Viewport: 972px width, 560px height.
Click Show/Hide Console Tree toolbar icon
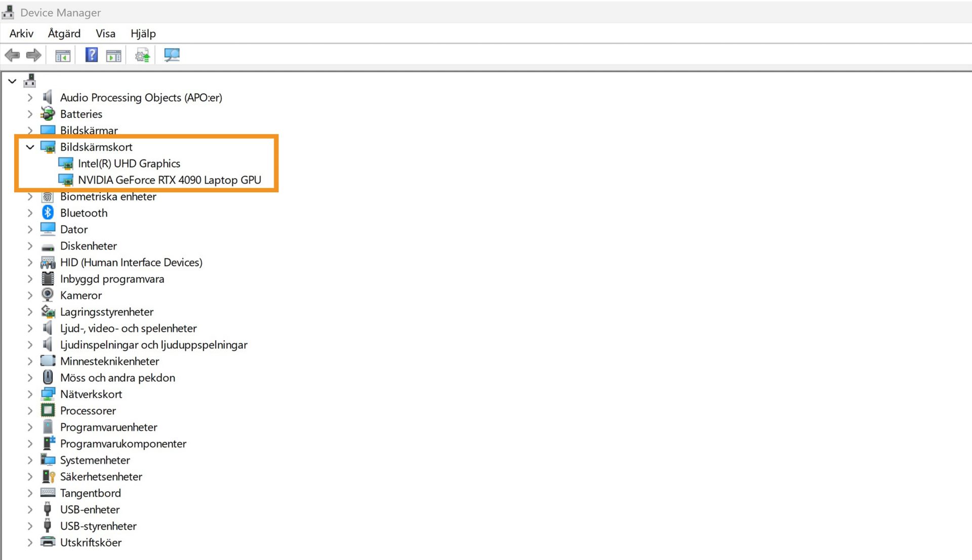63,56
